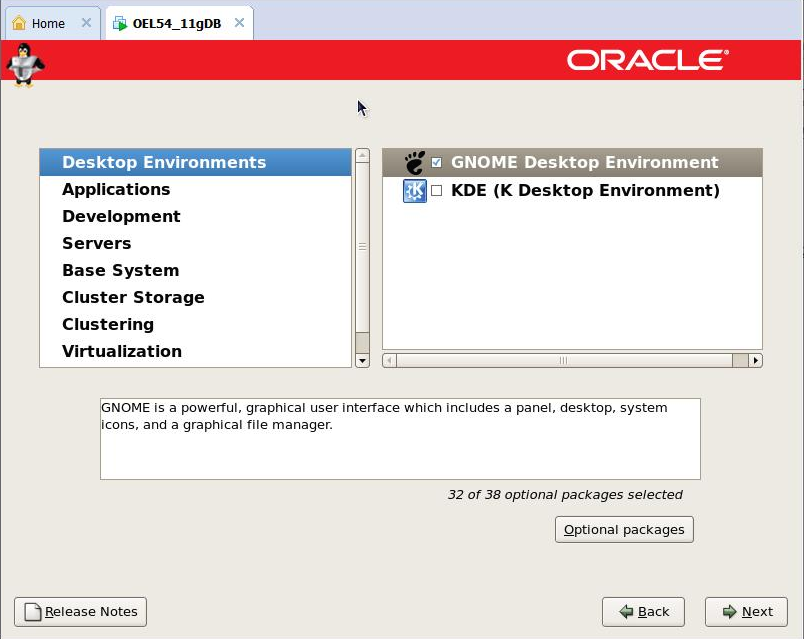Viewport: 804px width, 639px height.
Task: Click '32 of 38 optional packages selected' text
Action: 565,495
